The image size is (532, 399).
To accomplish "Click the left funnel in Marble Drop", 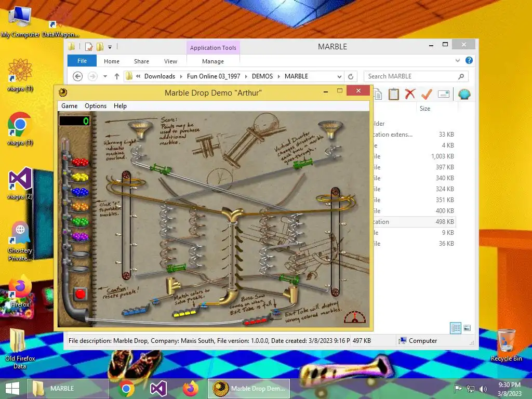I will tap(140, 129).
